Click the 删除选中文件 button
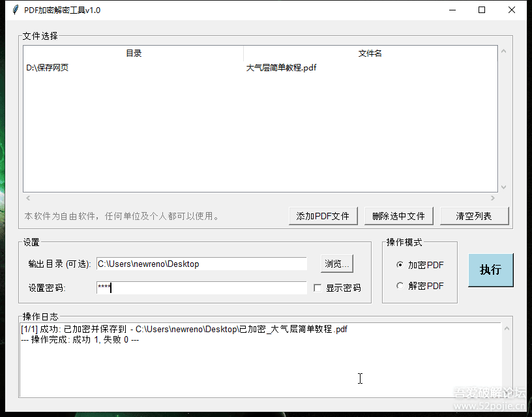Screen dimensions: 532x417 coord(398,216)
